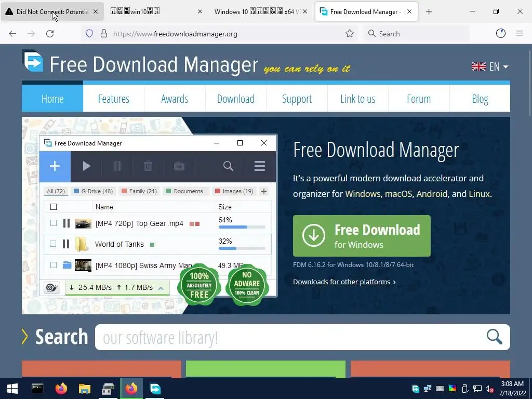This screenshot has height=399, width=532.
Task: Tick the select-all checkbox in Name header
Action: click(54, 207)
